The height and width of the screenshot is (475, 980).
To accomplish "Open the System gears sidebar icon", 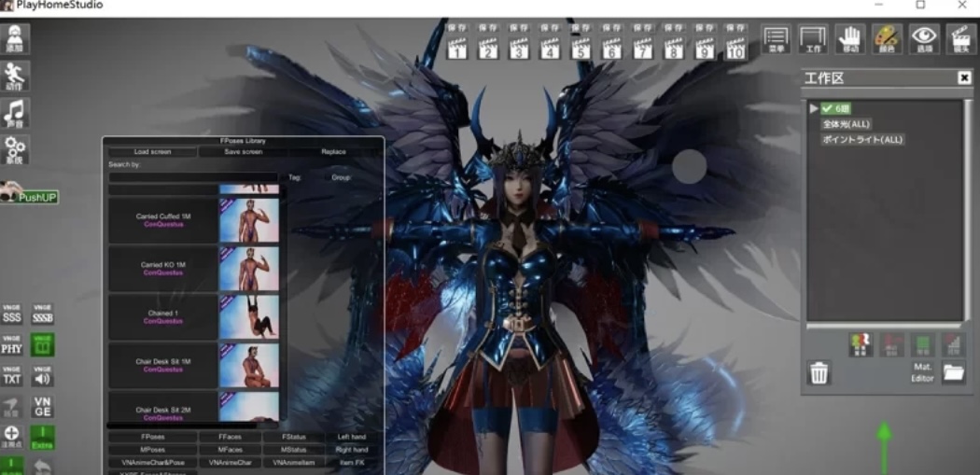I will (15, 150).
